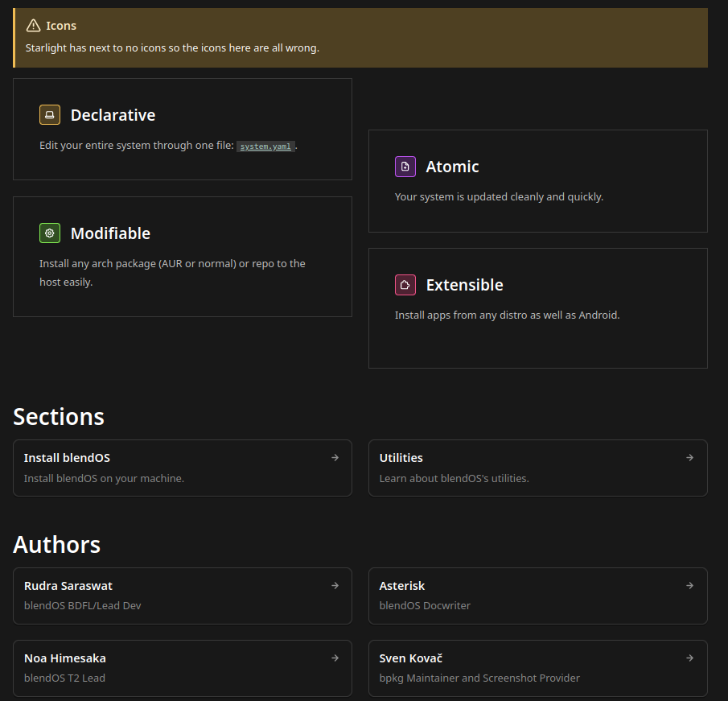Click the pink Extensible puzzle icon

[405, 285]
